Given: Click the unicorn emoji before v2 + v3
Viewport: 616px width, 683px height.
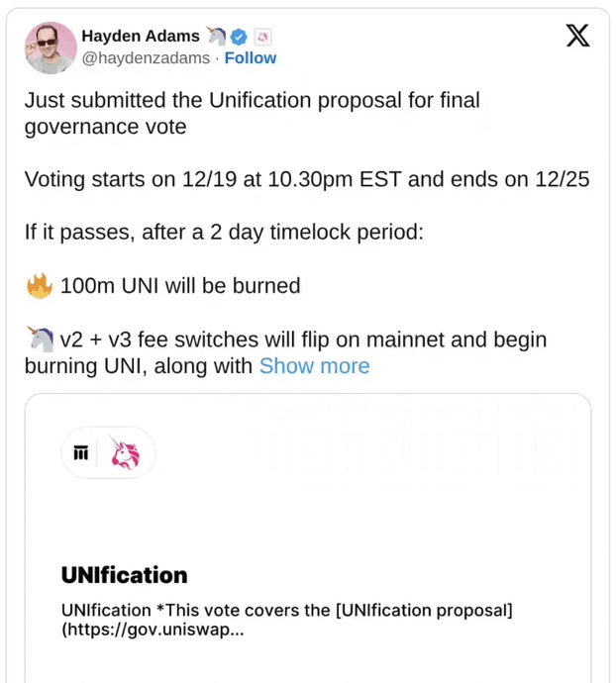Looking at the screenshot, I should click(x=39, y=340).
